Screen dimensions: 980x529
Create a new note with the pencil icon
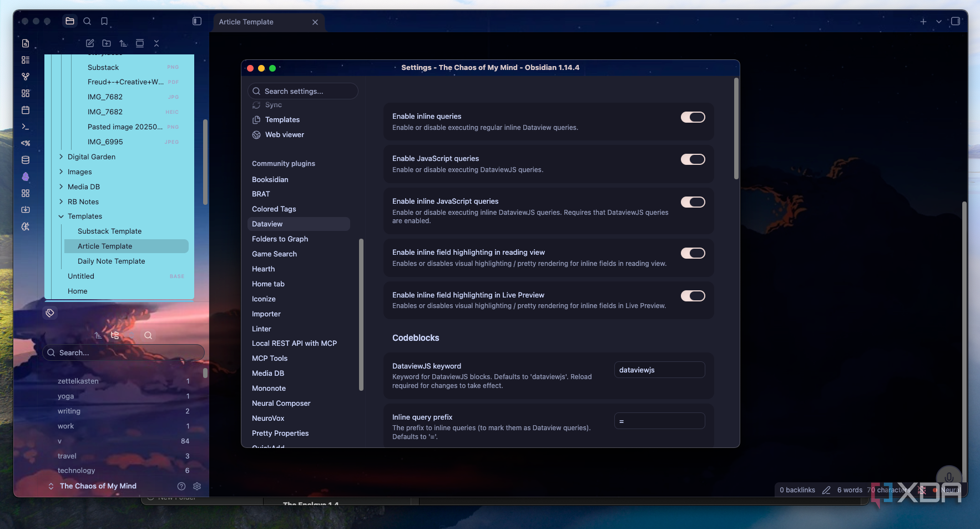pos(90,43)
